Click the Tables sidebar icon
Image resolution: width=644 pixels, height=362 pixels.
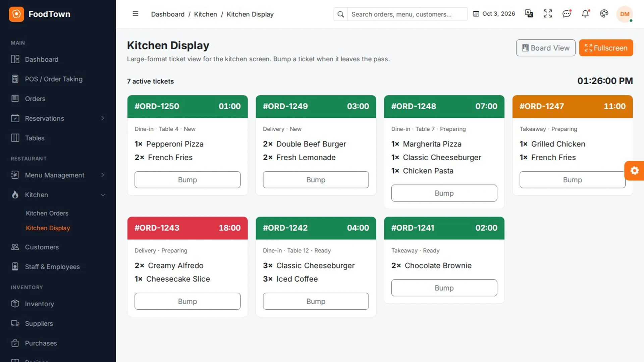point(15,138)
